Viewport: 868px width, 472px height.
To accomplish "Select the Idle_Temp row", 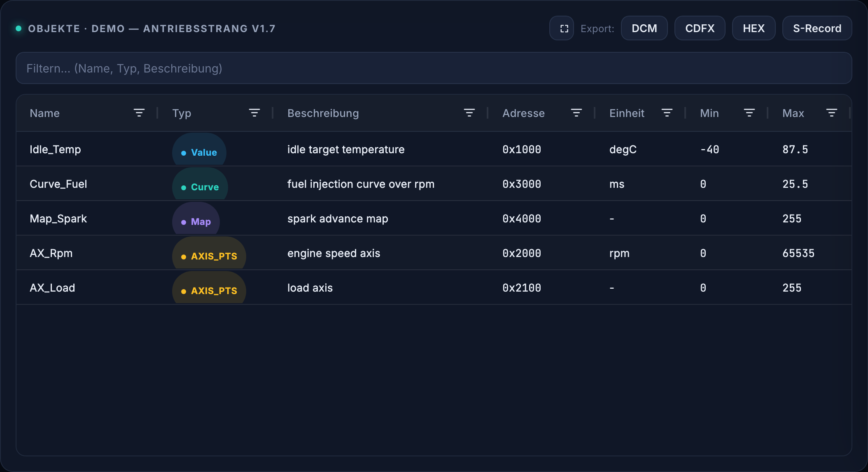I will 434,149.
